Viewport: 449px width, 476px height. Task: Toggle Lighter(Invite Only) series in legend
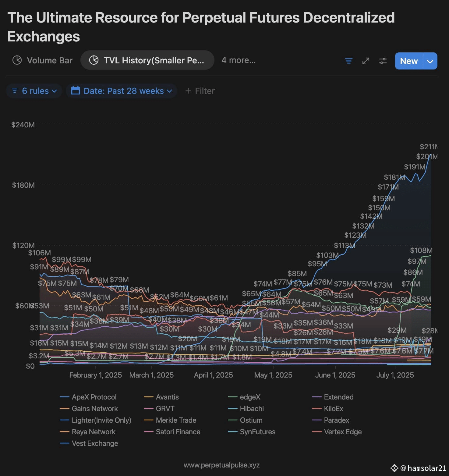[96, 420]
